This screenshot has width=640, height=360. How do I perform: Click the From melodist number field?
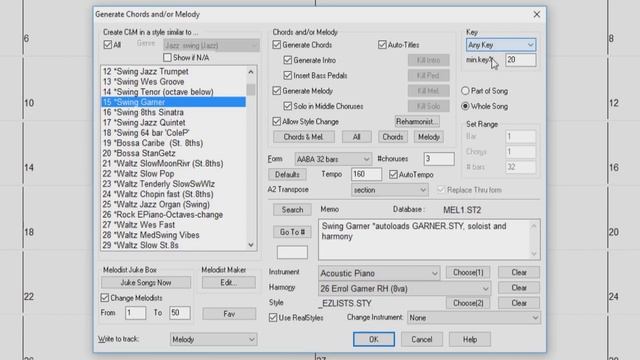pos(135,313)
